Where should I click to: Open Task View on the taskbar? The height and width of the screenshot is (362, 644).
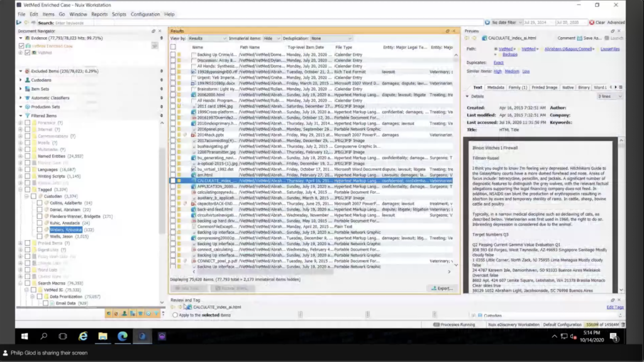coord(62,336)
